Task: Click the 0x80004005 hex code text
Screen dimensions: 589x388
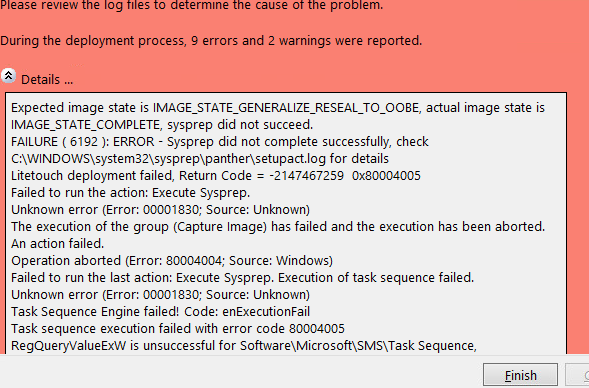Action: pyautogui.click(x=386, y=176)
